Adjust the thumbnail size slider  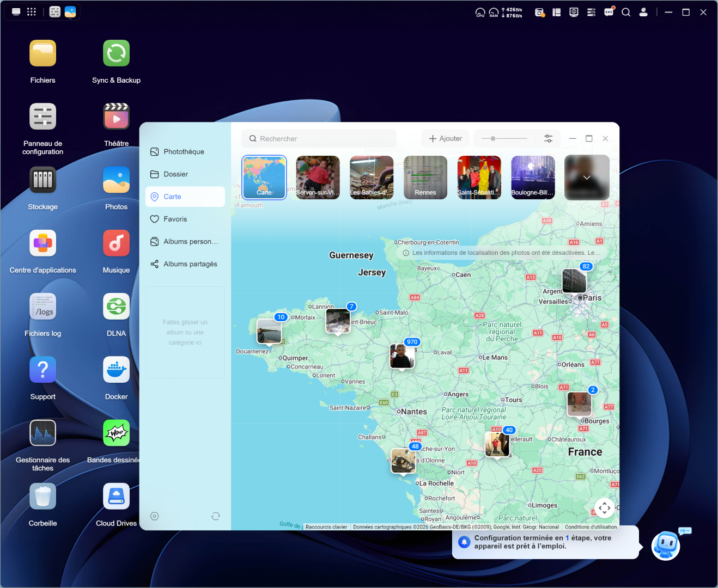[504, 138]
